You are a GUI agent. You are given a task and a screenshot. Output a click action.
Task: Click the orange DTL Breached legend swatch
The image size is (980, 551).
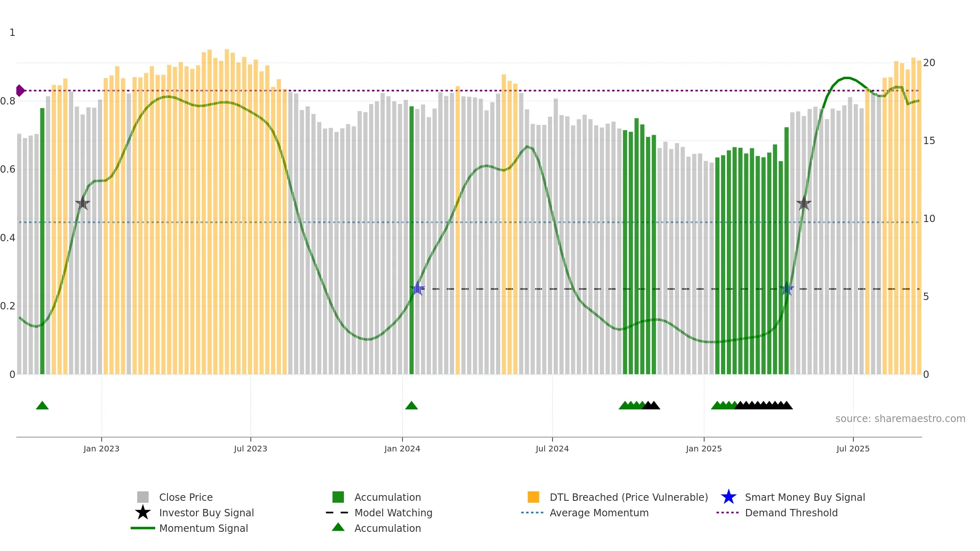[x=533, y=497]
